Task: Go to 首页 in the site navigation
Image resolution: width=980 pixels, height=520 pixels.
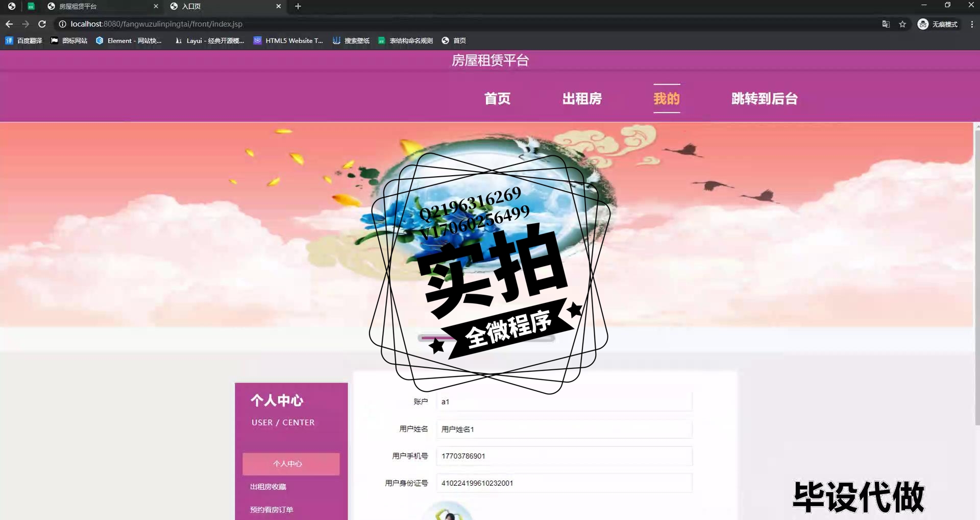Action: (x=497, y=99)
